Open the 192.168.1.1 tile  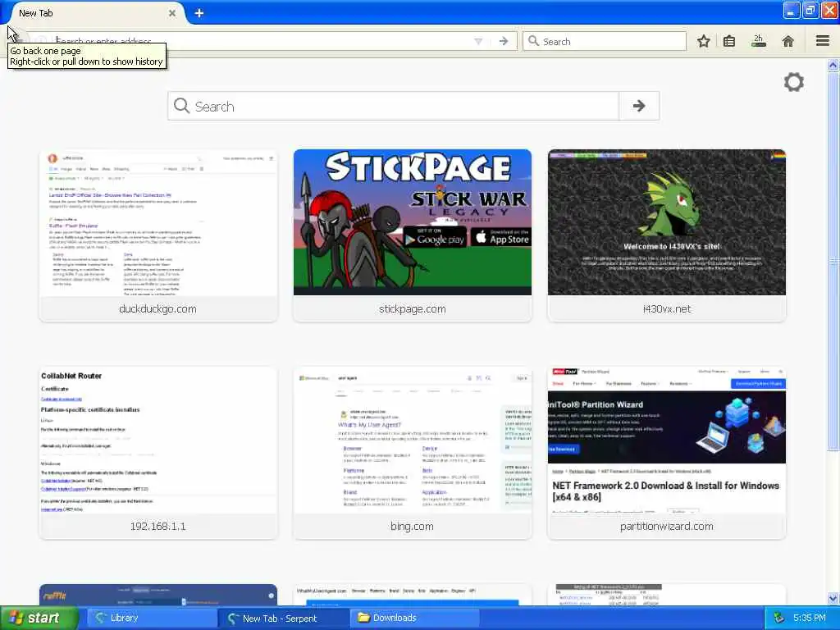coord(158,453)
